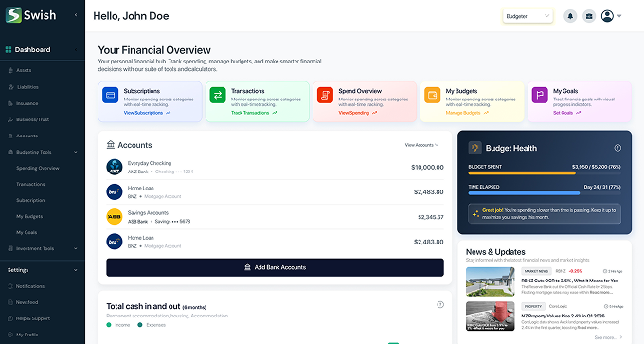Image resolution: width=644 pixels, height=344 pixels.
Task: Click the sparkle icon in the Great job message
Action: (x=475, y=214)
